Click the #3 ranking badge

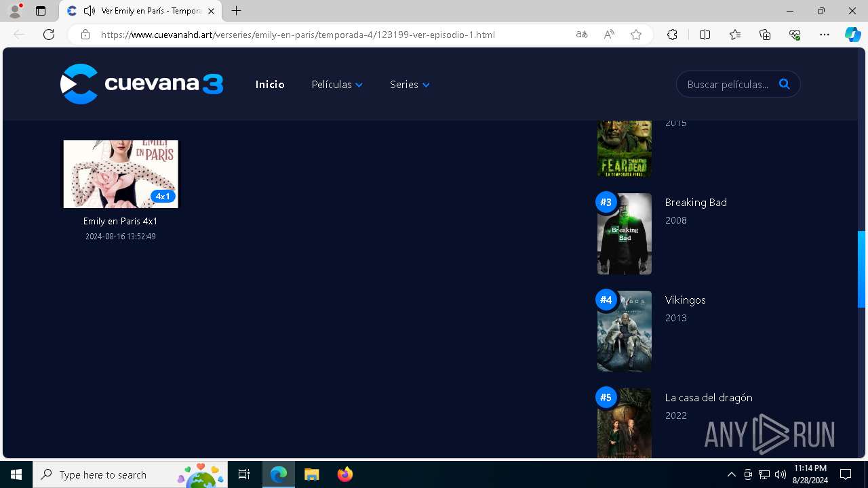(x=606, y=203)
